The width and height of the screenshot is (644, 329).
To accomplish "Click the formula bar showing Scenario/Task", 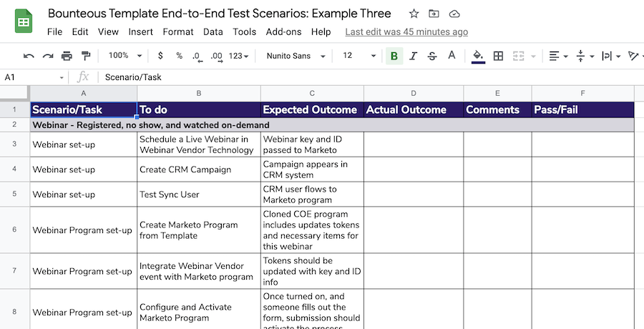I will 370,77.
